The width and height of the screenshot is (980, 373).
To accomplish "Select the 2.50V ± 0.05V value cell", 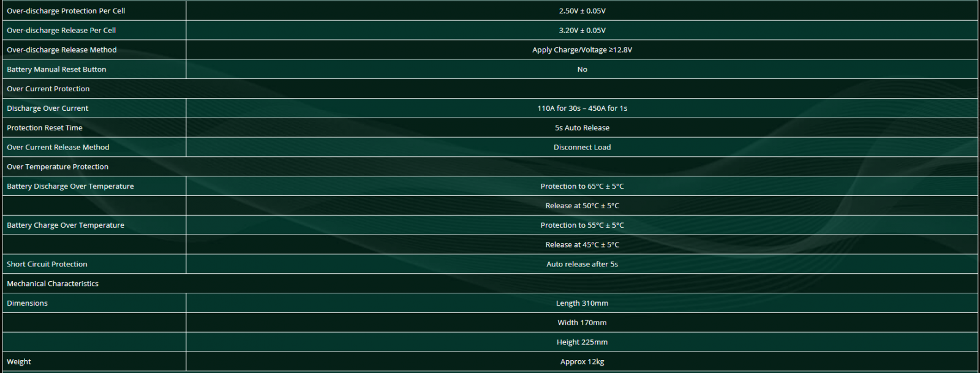I will pos(582,11).
